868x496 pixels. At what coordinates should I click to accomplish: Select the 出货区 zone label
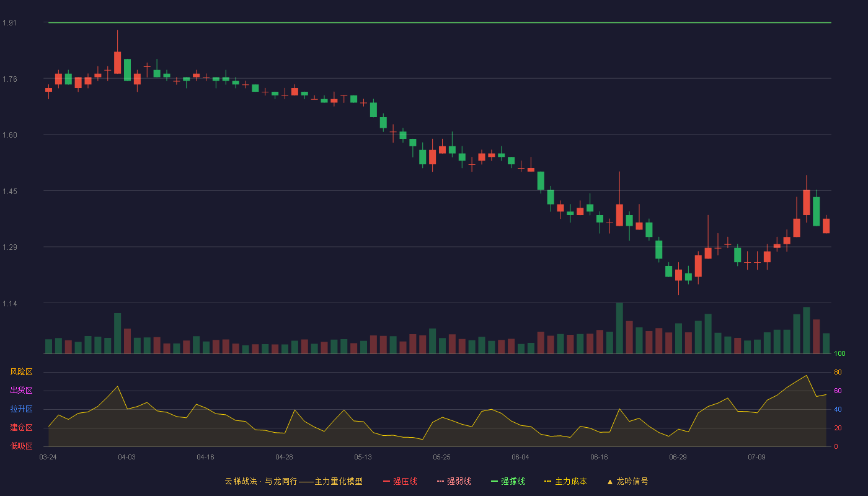pos(22,391)
